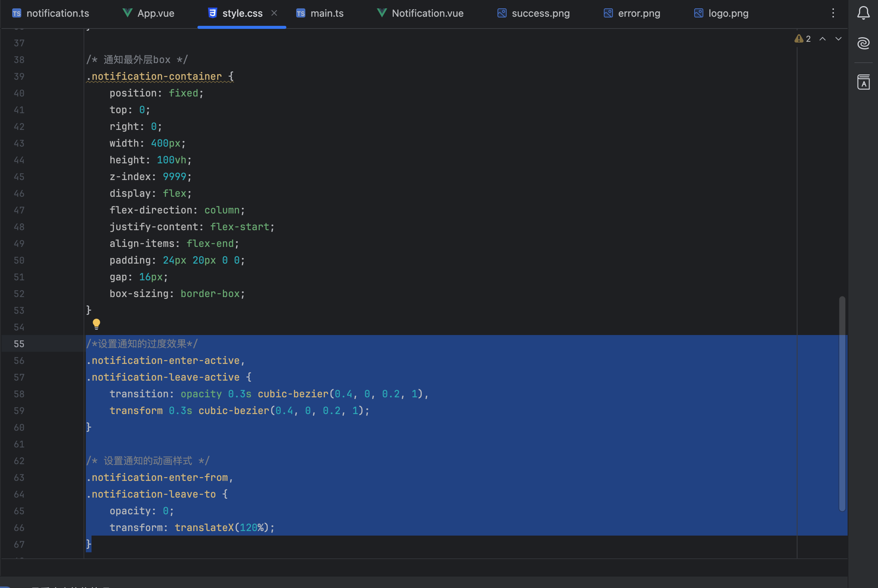
Task: Open the Notifications bell icon
Action: (x=863, y=13)
